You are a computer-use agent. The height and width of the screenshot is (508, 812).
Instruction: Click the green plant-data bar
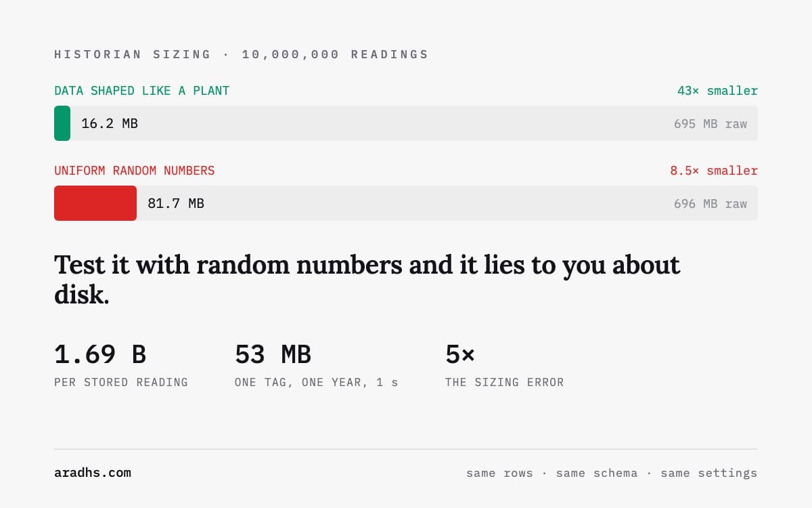point(62,123)
